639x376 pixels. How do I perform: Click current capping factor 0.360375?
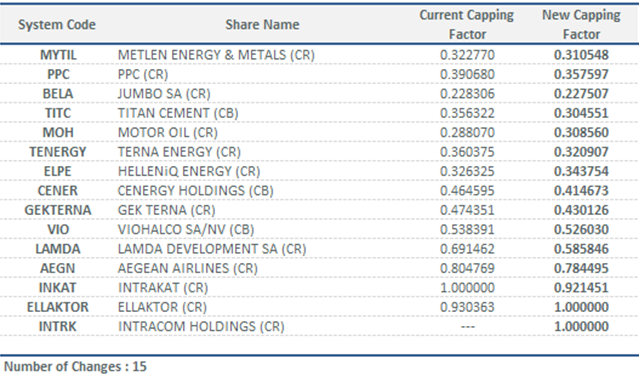pyautogui.click(x=467, y=152)
